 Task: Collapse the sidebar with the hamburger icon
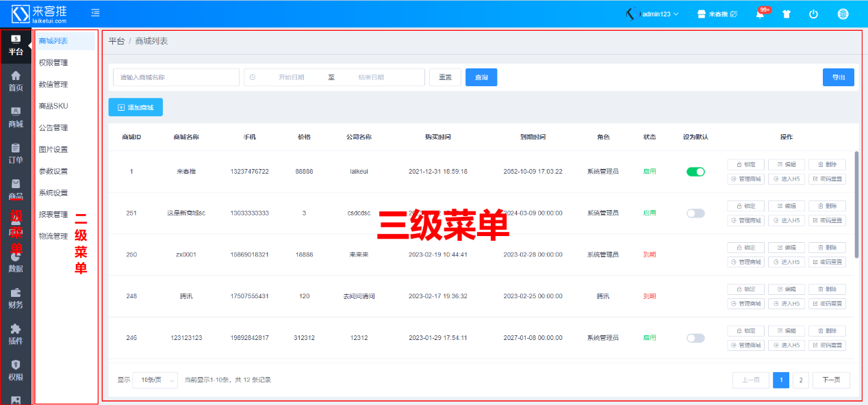tap(95, 13)
